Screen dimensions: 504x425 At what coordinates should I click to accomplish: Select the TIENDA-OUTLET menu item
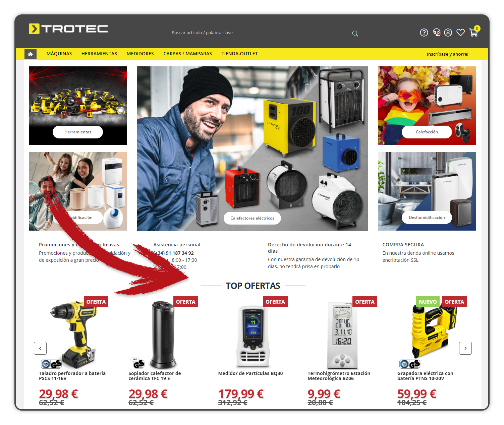point(239,54)
